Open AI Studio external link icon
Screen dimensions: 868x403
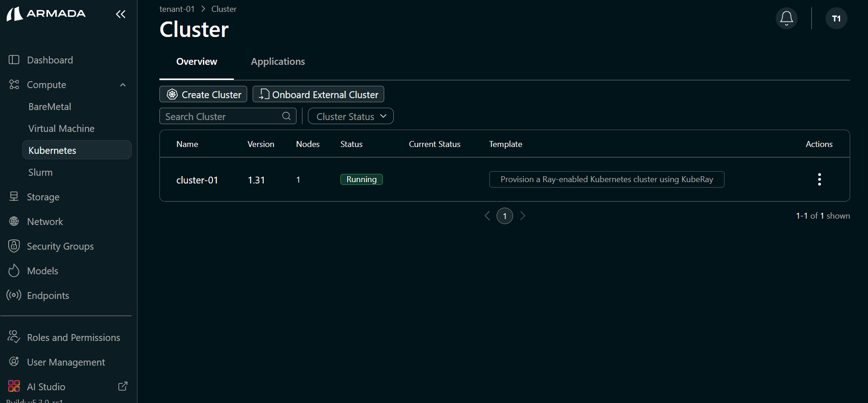click(123, 386)
